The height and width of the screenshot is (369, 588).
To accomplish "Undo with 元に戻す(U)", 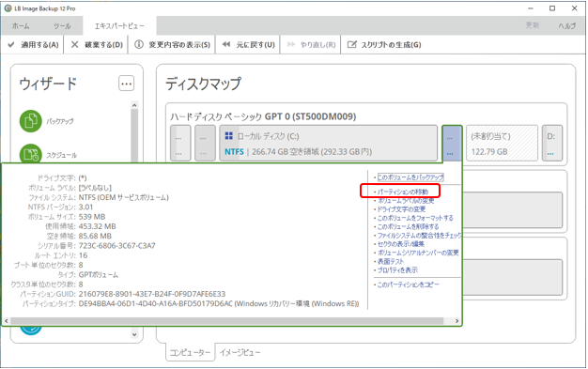I will [x=249, y=45].
